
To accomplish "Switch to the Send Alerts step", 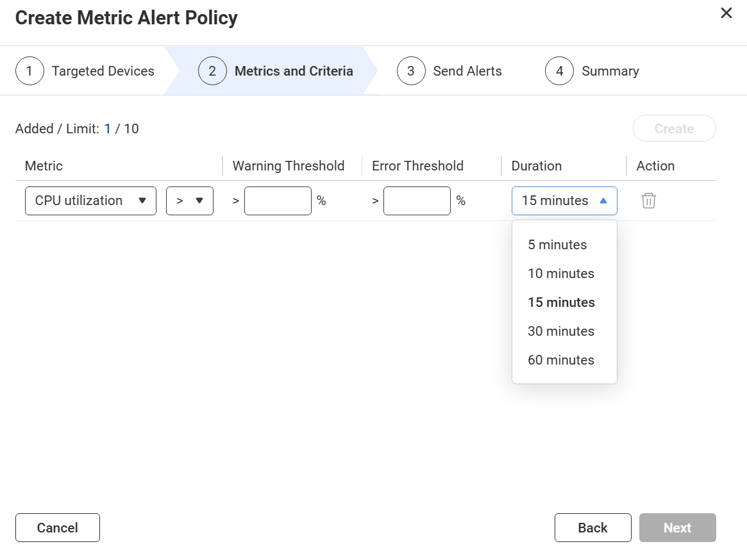I will coord(467,71).
